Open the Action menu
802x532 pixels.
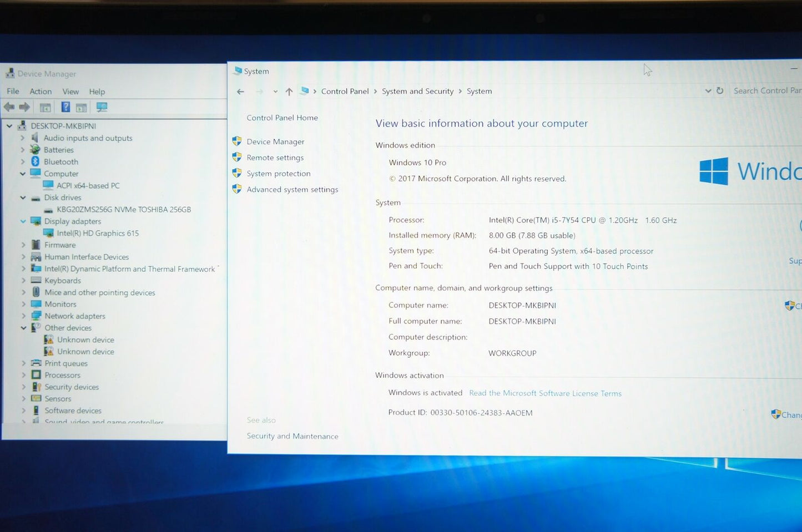(x=41, y=92)
